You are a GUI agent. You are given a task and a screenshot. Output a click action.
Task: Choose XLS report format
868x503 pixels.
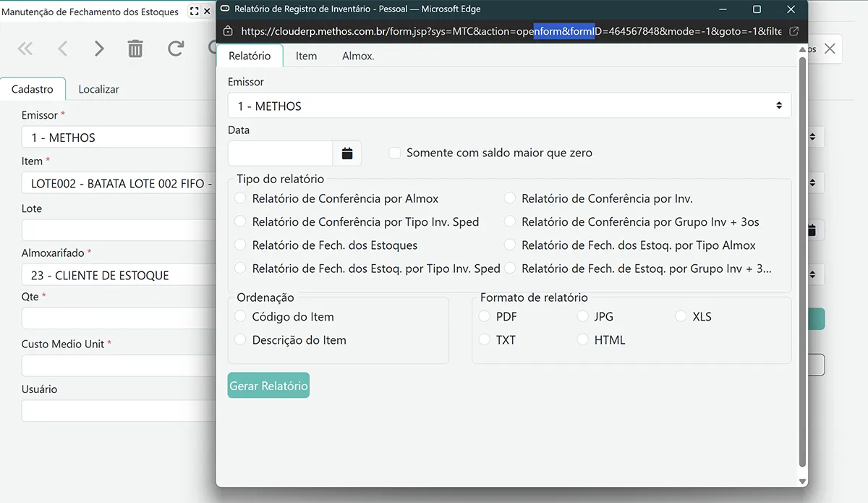(x=681, y=316)
